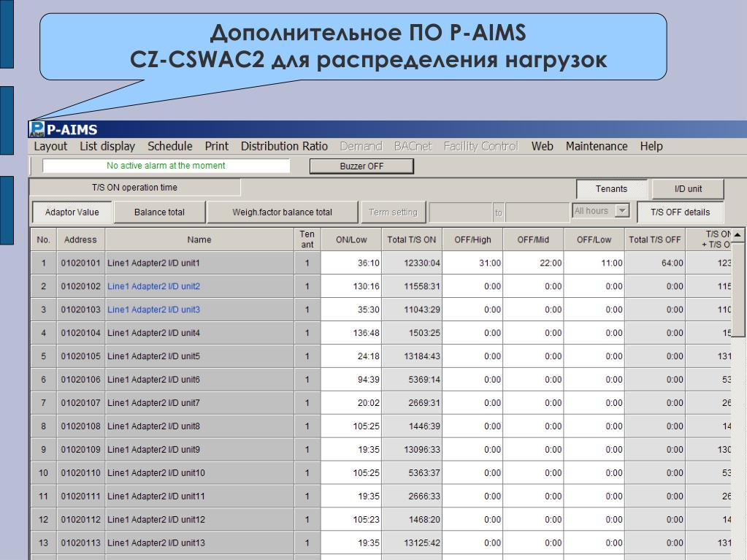
Task: Open the Help menu
Action: click(651, 146)
